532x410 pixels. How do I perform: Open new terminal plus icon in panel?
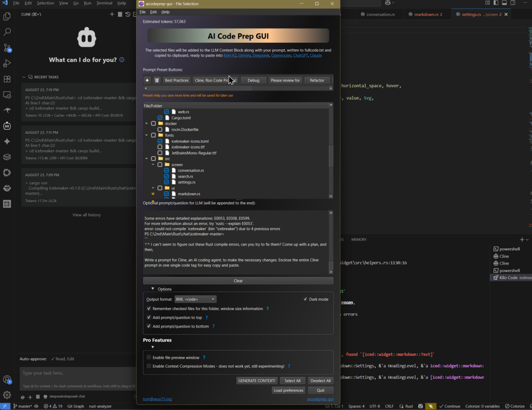click(522, 240)
